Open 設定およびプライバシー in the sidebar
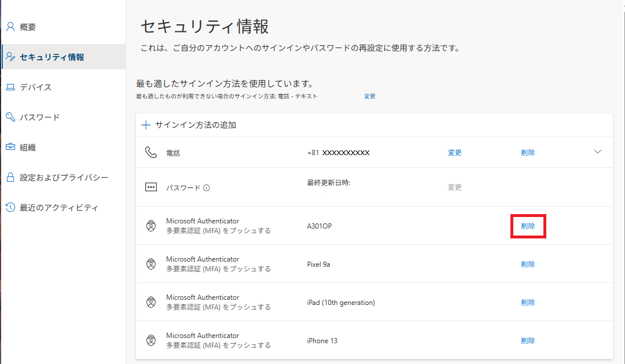This screenshot has height=364, width=625. click(x=64, y=178)
